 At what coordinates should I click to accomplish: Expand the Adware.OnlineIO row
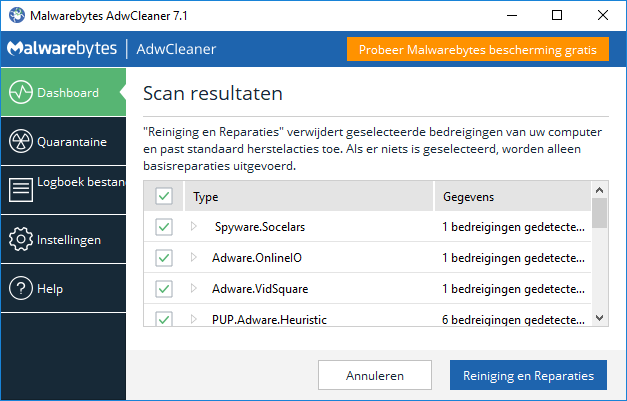coord(194,257)
